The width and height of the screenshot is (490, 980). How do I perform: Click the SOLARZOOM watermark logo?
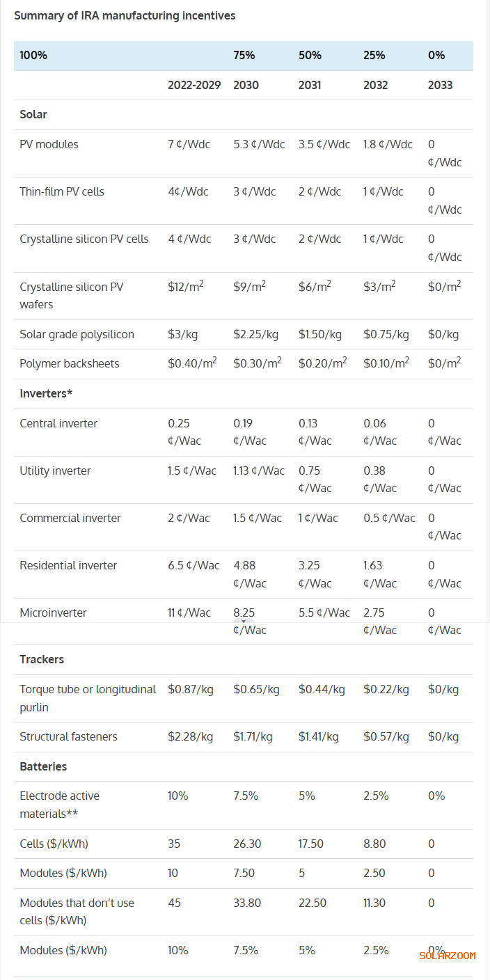click(x=448, y=956)
